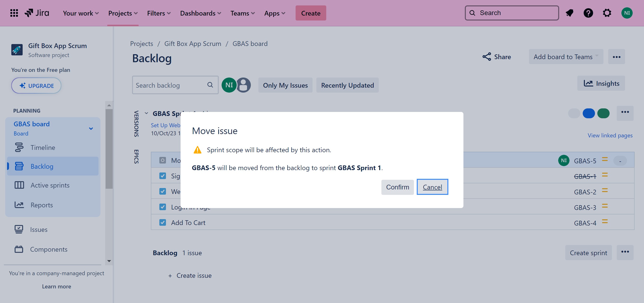Toggle the checkbox for GBAS-1 issue
Image resolution: width=644 pixels, height=303 pixels.
162,176
